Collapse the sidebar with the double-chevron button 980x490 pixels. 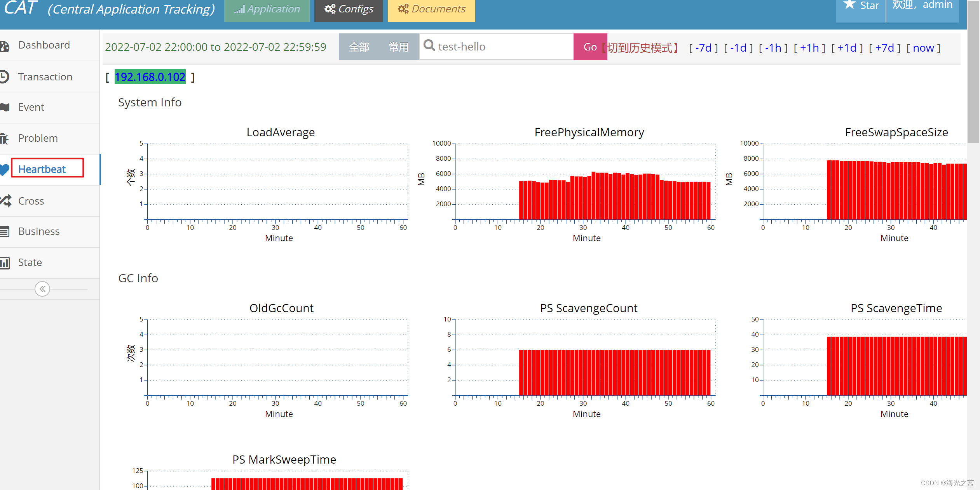[x=42, y=289]
